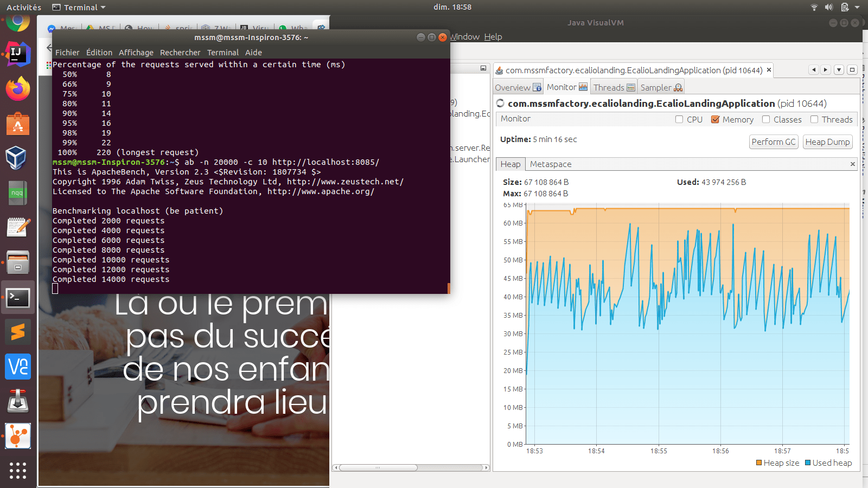Click the Heap Dump button
This screenshot has width=868, height=488.
(x=827, y=142)
